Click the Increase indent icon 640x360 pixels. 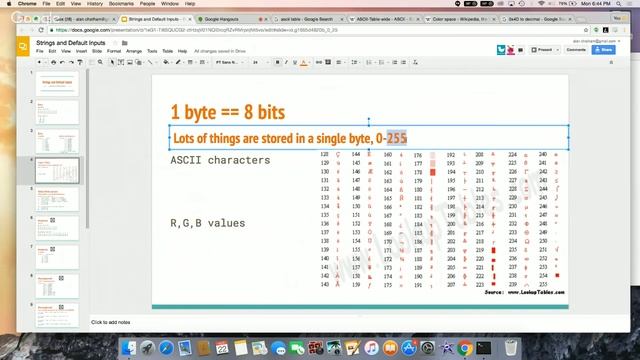404,62
